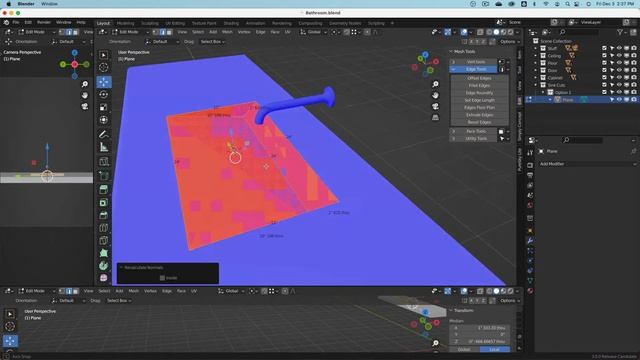This screenshot has width=640, height=360.
Task: Switch to the UV Editing workspace tab
Action: (x=175, y=23)
